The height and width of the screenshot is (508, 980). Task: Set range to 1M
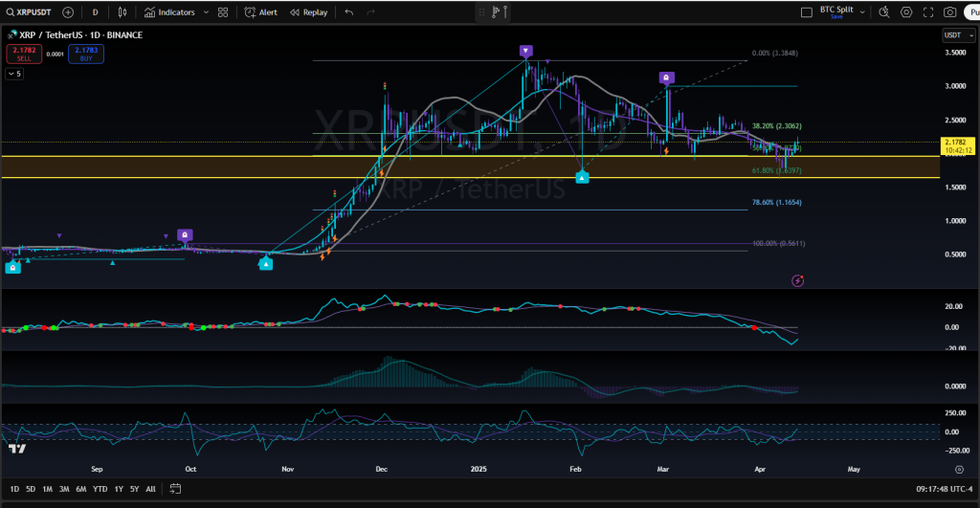point(48,489)
